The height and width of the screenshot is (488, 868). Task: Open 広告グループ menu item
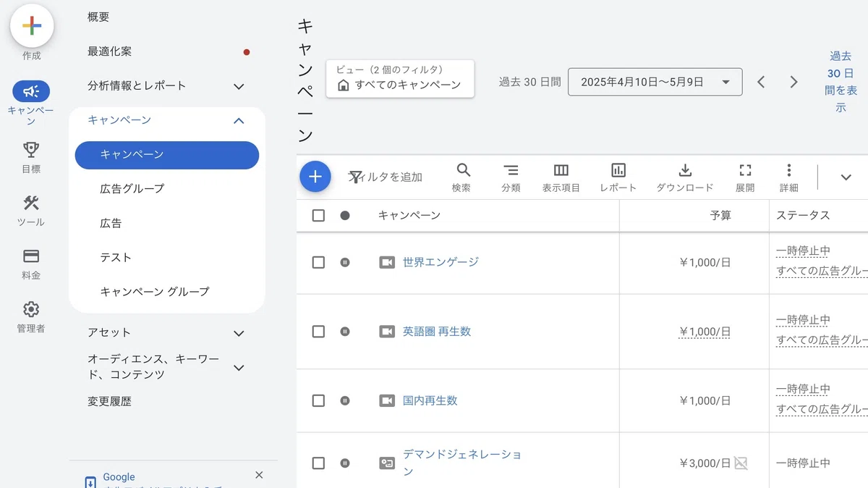click(132, 189)
